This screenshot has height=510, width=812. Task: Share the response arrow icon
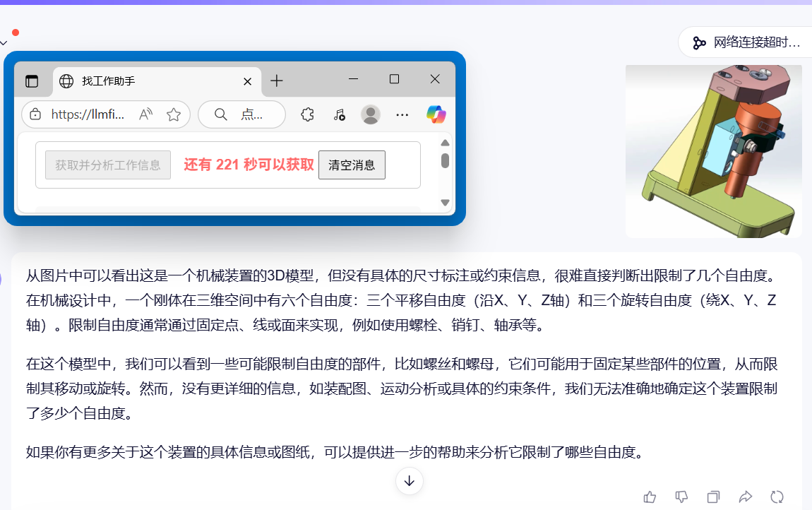click(x=745, y=497)
